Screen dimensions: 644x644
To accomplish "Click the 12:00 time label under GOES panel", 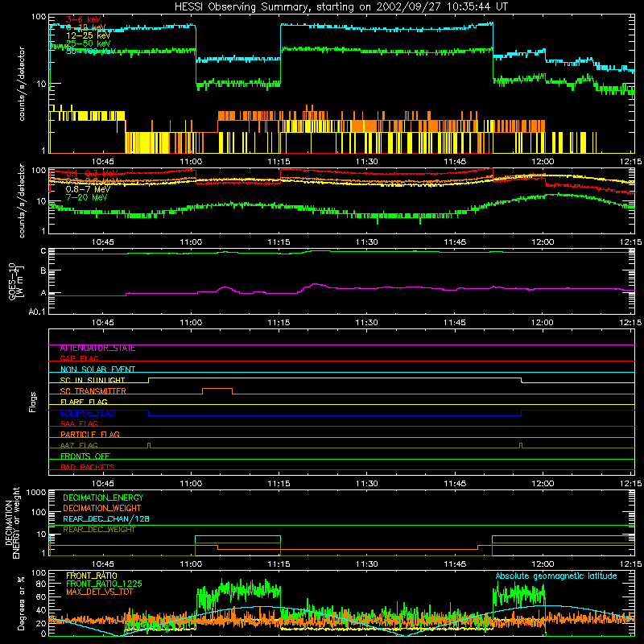I will (x=543, y=323).
